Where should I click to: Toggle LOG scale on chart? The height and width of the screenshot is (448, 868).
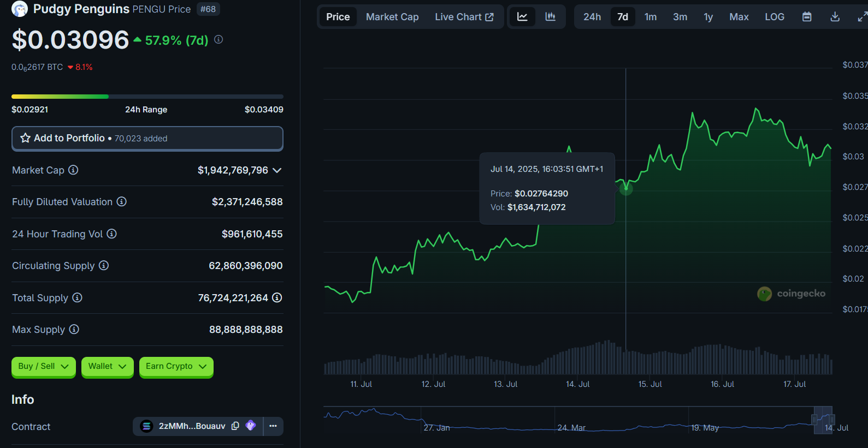[x=775, y=17]
